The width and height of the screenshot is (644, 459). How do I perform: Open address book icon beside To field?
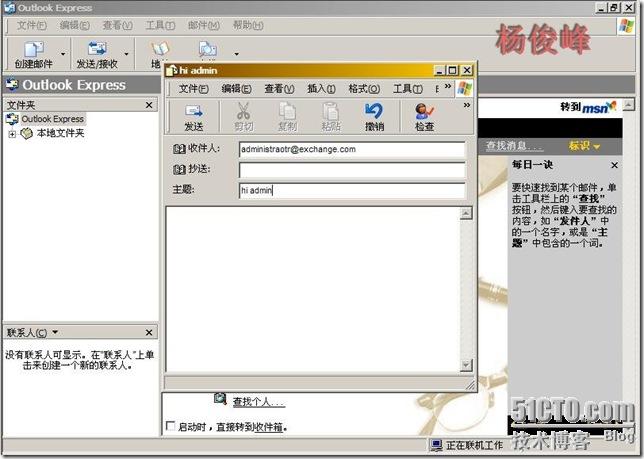pyautogui.click(x=179, y=149)
